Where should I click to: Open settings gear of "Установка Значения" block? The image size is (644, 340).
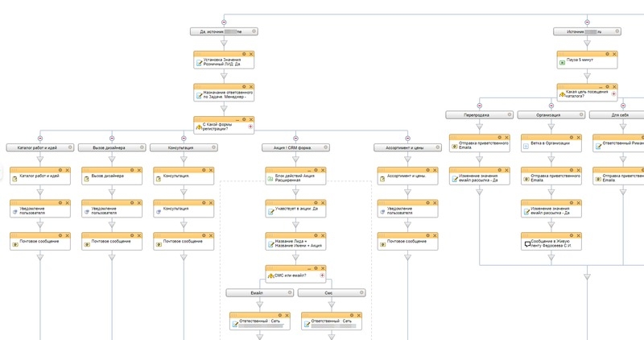(x=243, y=54)
